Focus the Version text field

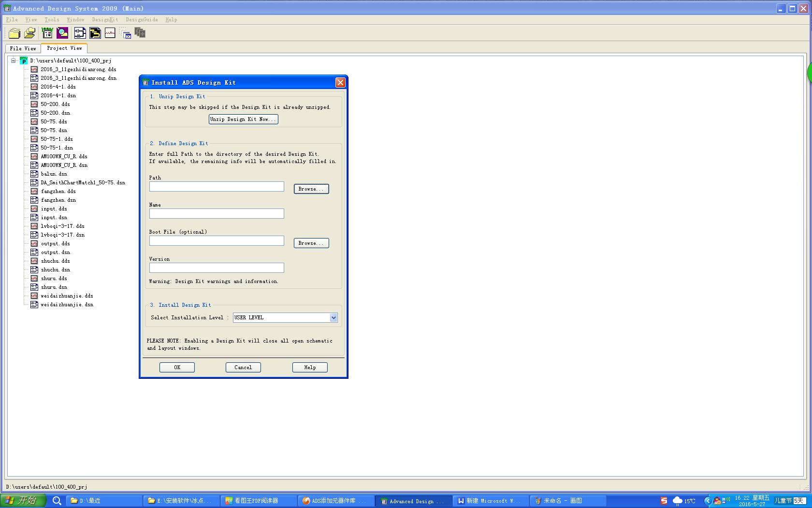pyautogui.click(x=216, y=268)
